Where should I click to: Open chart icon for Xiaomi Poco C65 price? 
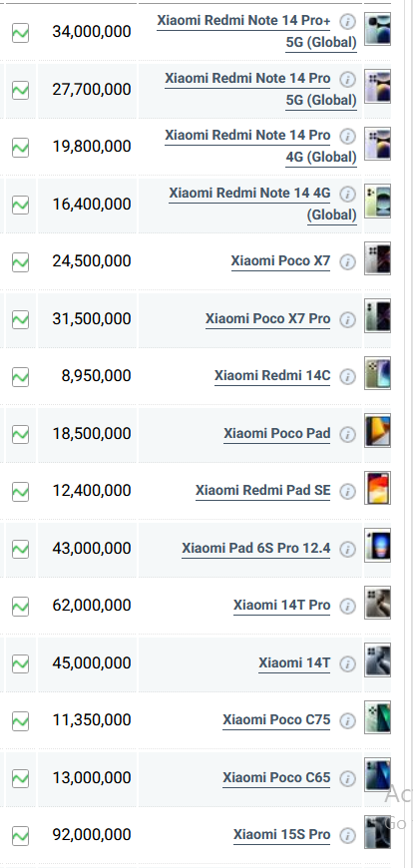(x=21, y=778)
